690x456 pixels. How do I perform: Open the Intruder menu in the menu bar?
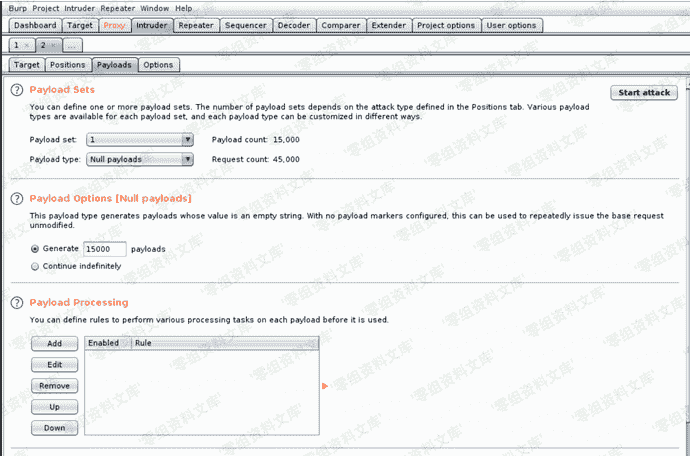point(80,8)
